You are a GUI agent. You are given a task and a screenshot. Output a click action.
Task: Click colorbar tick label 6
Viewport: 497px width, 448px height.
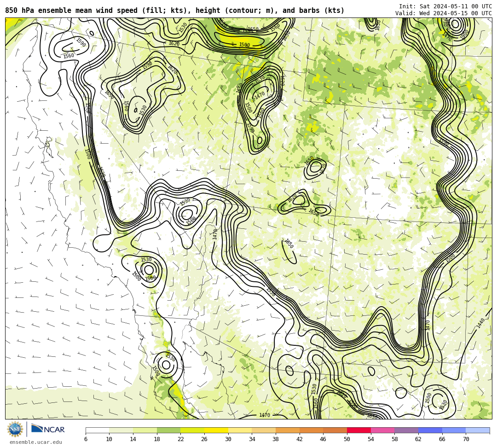click(86, 439)
